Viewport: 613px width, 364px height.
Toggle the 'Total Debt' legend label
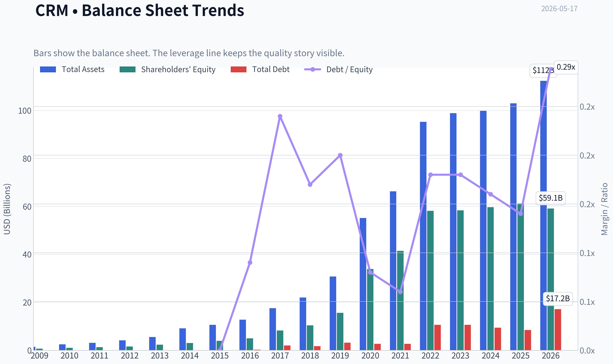tap(271, 69)
